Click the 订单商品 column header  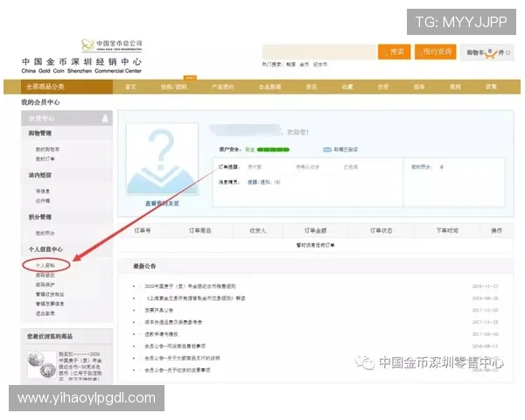click(199, 230)
